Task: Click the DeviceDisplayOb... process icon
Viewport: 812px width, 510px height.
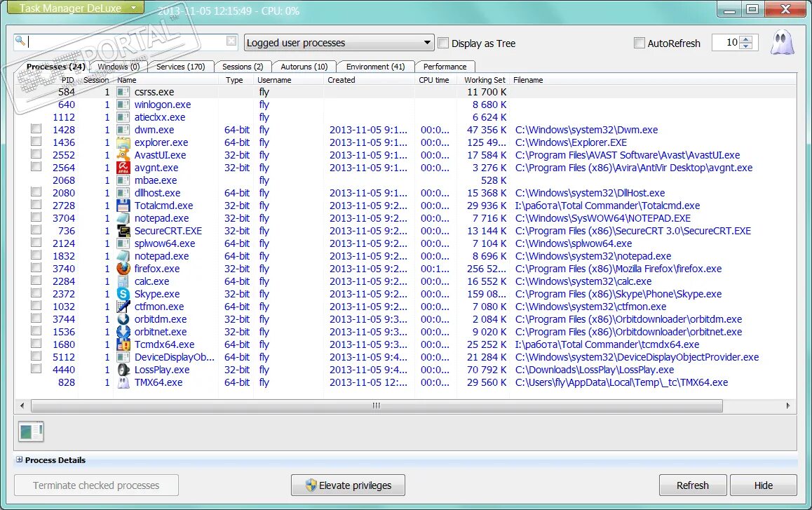Action: (x=123, y=357)
